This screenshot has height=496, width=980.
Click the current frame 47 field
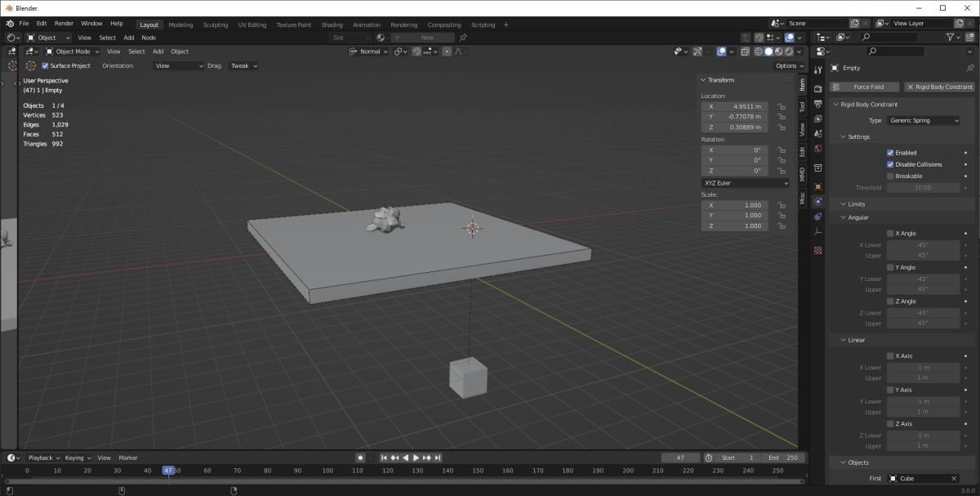pyautogui.click(x=680, y=458)
